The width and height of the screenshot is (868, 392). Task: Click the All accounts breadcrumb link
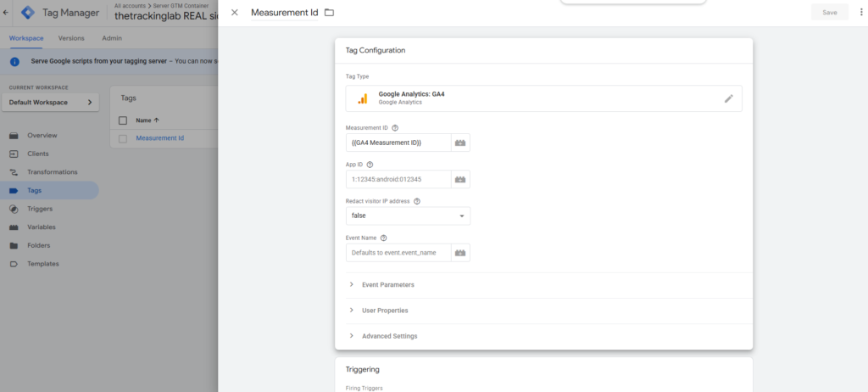coord(130,6)
